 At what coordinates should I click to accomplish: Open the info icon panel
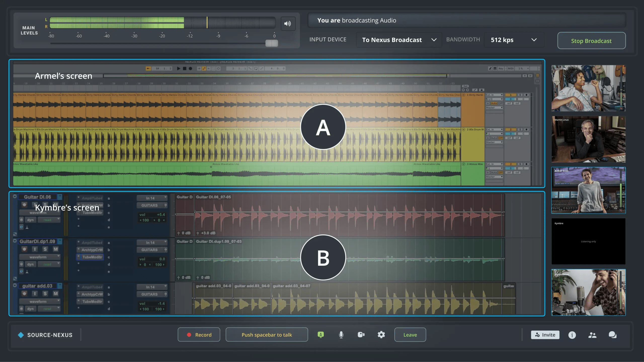572,335
